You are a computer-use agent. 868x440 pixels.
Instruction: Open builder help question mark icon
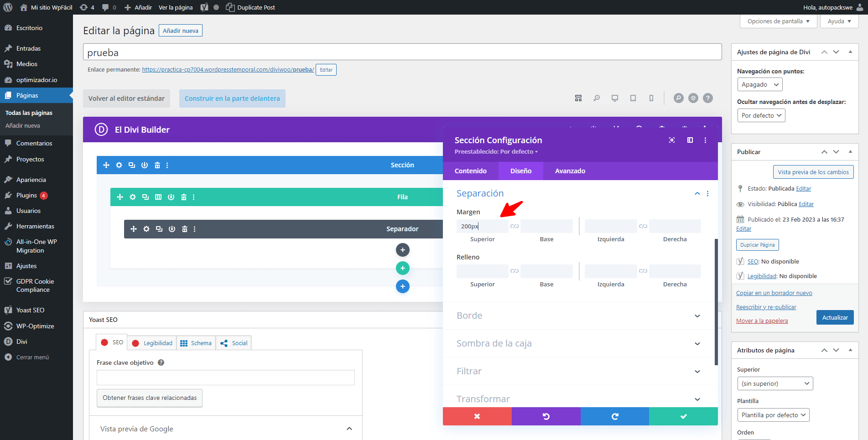[x=708, y=98]
